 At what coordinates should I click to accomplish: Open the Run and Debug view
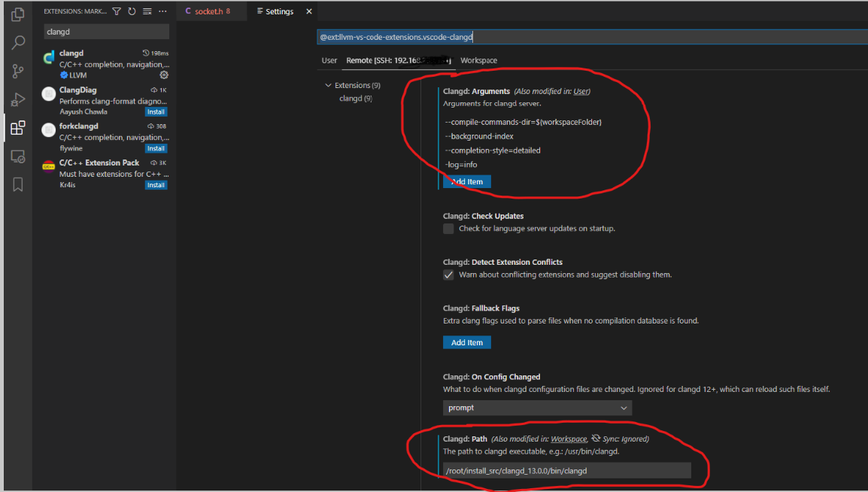pyautogui.click(x=17, y=99)
